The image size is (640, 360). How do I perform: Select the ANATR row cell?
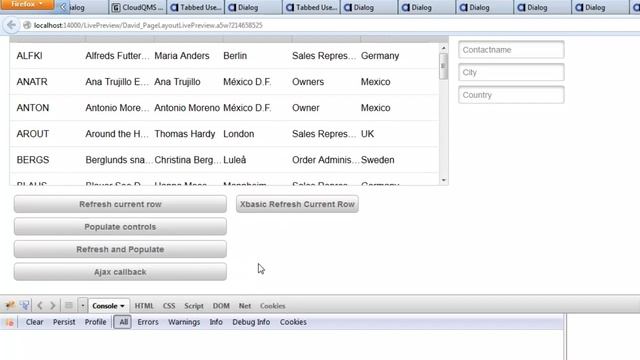(32, 82)
